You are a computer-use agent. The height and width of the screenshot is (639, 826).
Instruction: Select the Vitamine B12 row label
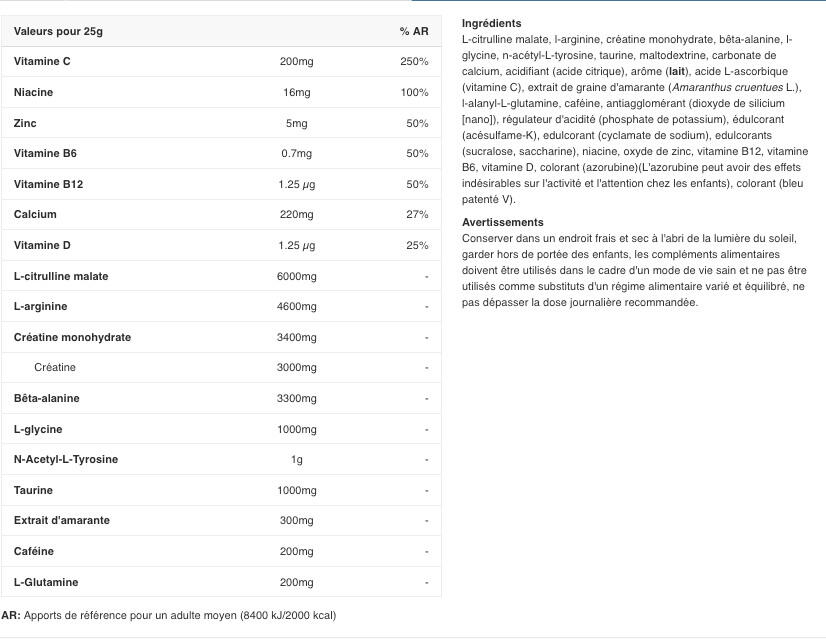point(48,184)
